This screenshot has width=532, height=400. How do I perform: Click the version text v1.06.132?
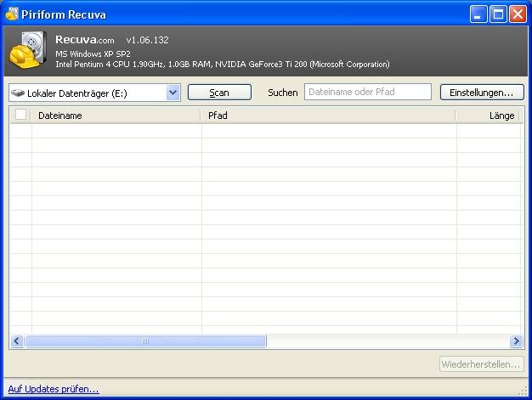(x=147, y=40)
